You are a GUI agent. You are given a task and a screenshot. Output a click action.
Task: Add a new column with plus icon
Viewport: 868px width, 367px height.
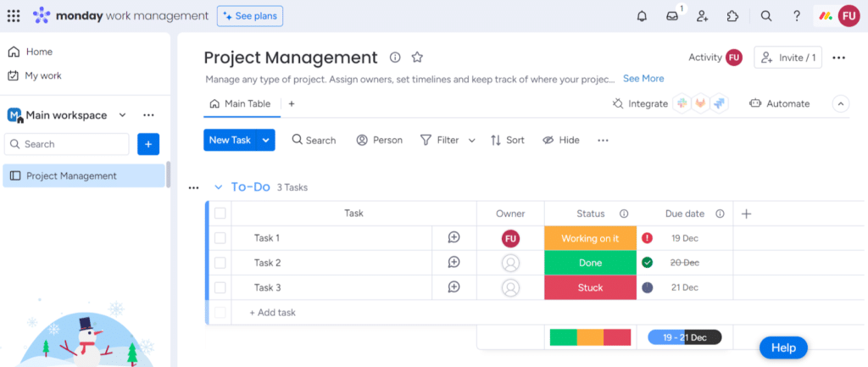tap(746, 214)
